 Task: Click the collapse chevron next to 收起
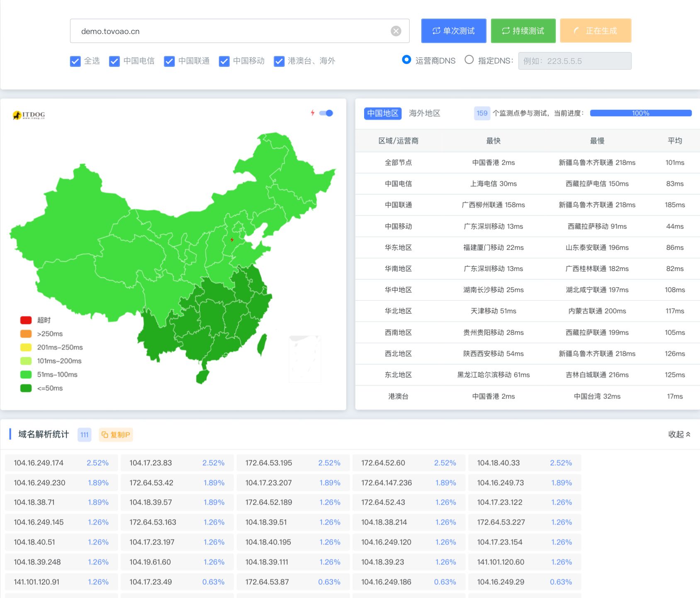pos(688,434)
